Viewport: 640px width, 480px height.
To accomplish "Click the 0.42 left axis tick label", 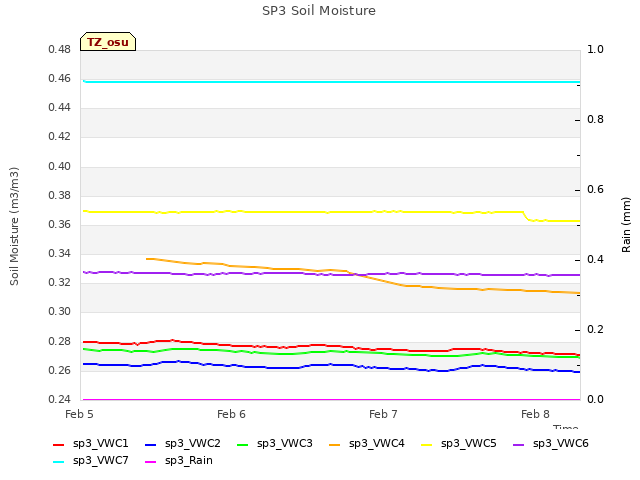I will click(x=60, y=137).
